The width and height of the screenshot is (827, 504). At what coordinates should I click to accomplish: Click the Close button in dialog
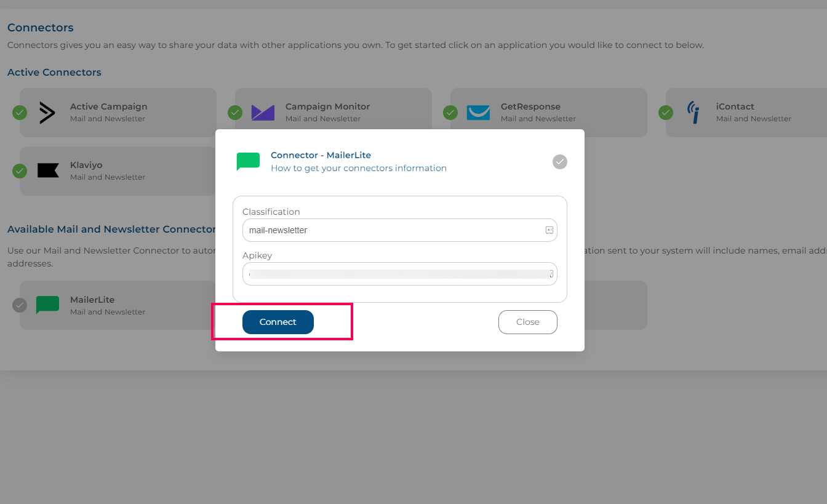tap(528, 322)
